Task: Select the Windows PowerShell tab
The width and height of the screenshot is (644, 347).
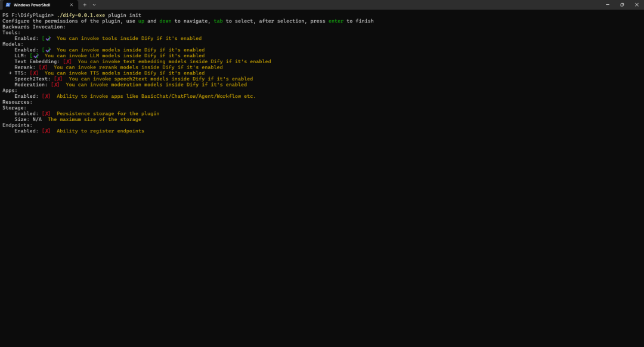Action: click(x=40, y=5)
